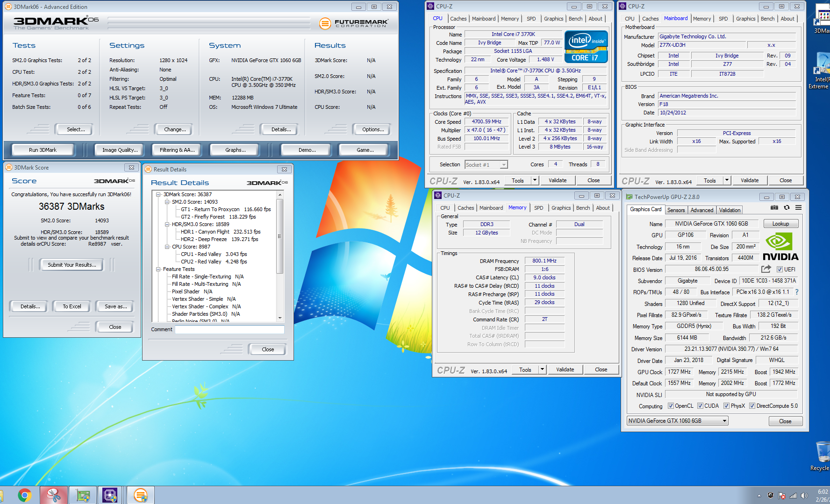Image resolution: width=830 pixels, height=504 pixels.
Task: Click the 3DMark Score window title icon
Action: [x=8, y=167]
